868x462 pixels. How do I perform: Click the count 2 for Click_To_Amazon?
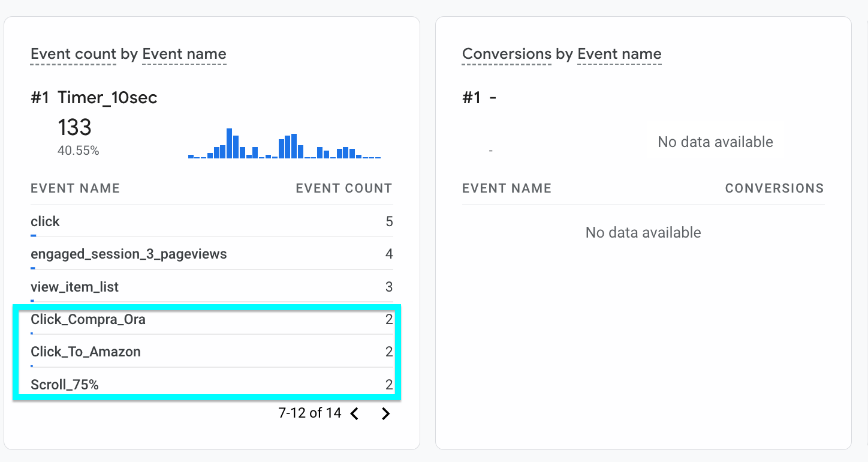389,352
